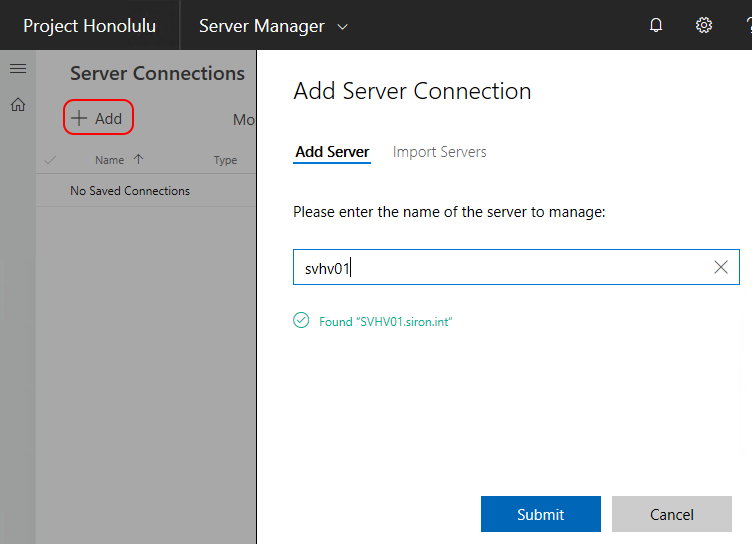The width and height of the screenshot is (752, 544).
Task: Click the Name column header
Action: (x=109, y=160)
